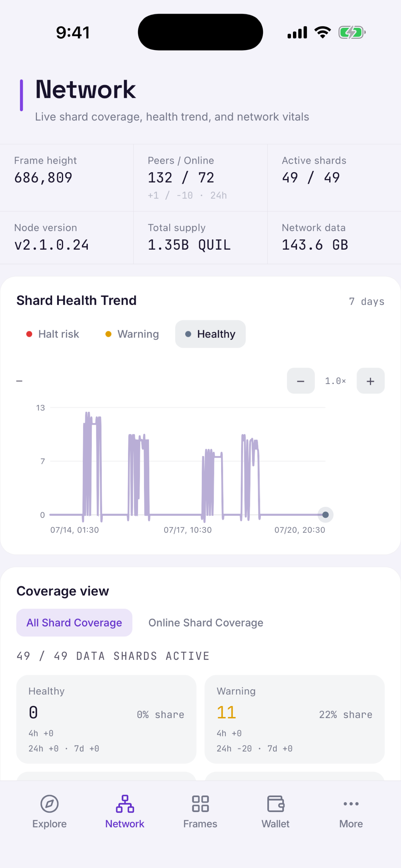Tap the Live shard coverage subtitle
The image size is (401, 868).
pos(172,117)
